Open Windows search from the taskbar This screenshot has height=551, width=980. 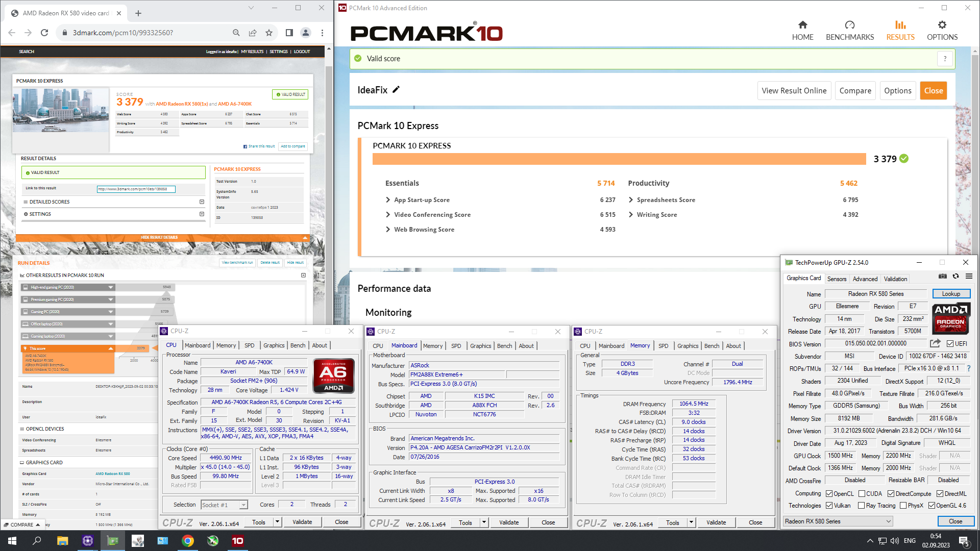coord(37,541)
